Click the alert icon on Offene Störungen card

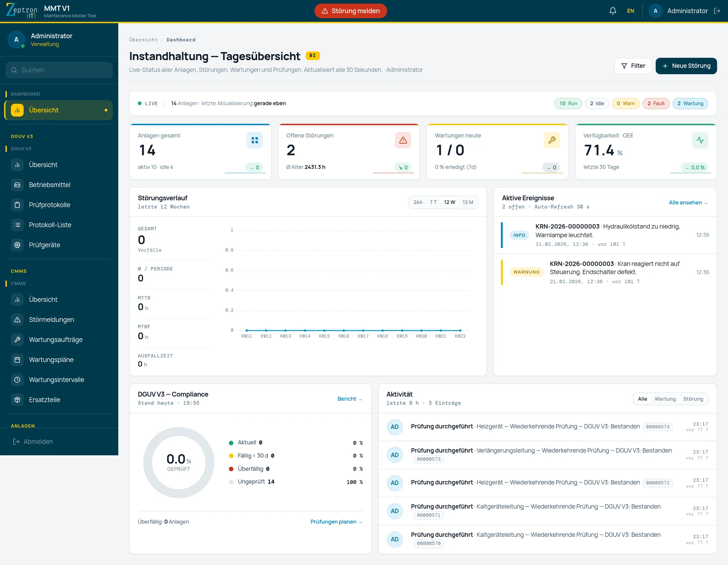(x=403, y=140)
